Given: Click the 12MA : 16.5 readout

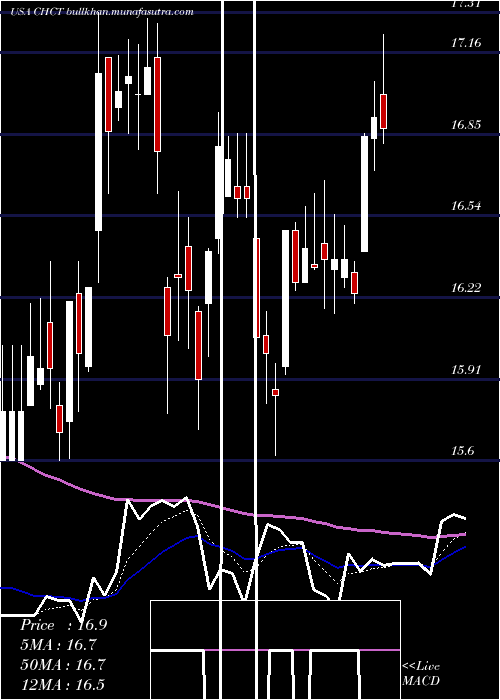Looking at the screenshot, I should click(62, 684).
